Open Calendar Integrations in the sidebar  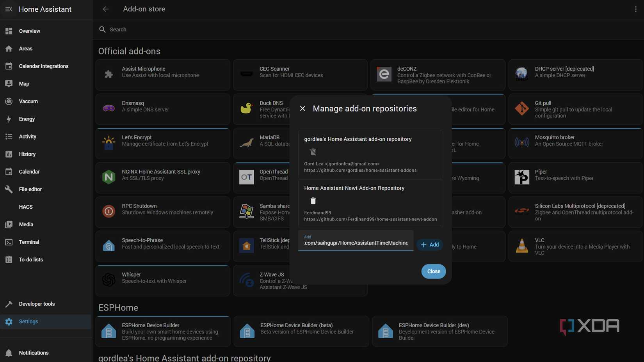coord(46,66)
